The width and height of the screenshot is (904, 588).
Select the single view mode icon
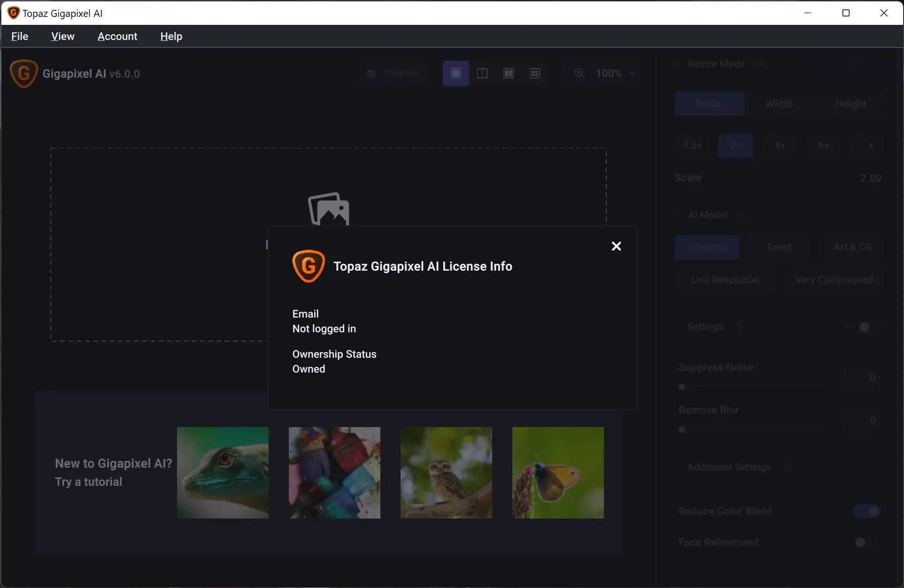[456, 73]
